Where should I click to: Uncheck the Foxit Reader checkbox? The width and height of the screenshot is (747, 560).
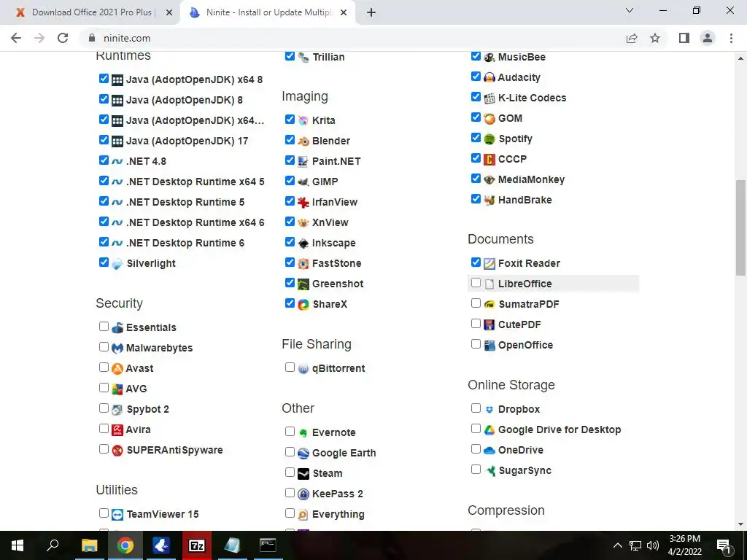tap(476, 262)
